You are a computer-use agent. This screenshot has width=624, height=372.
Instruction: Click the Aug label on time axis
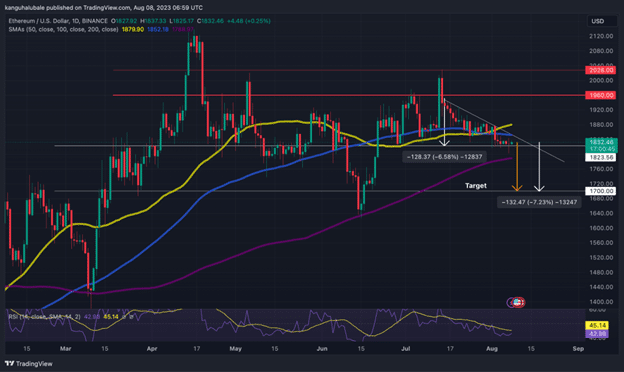492,349
